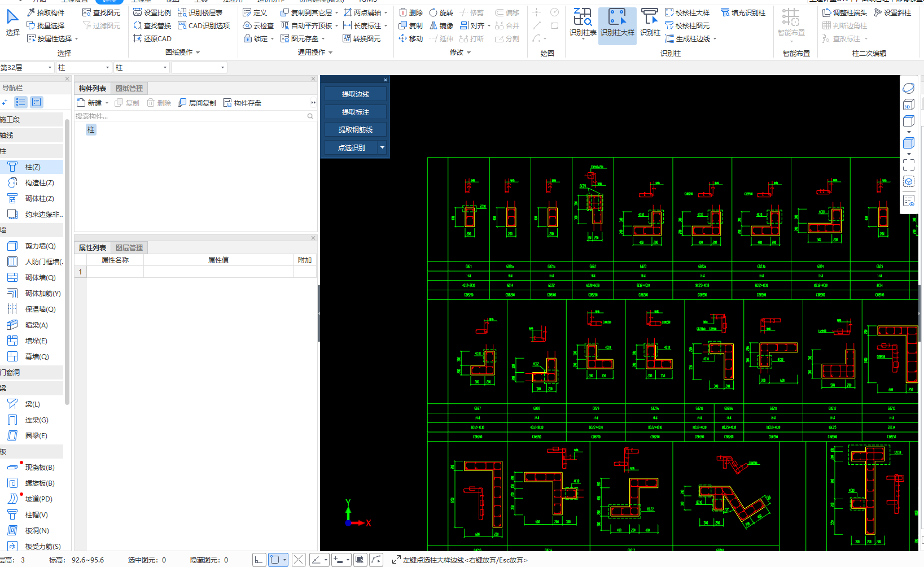Viewport: 924px width, 567px height.
Task: Switch to 构件列表 tab
Action: (93, 88)
